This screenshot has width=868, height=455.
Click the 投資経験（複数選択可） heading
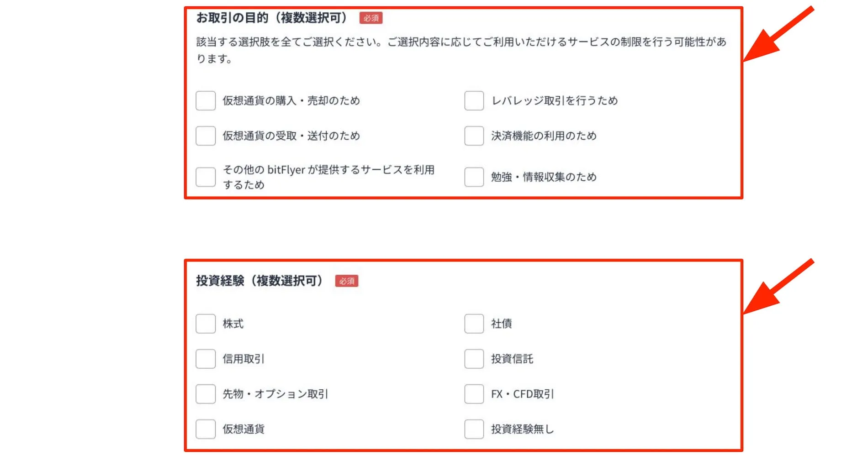click(x=259, y=281)
